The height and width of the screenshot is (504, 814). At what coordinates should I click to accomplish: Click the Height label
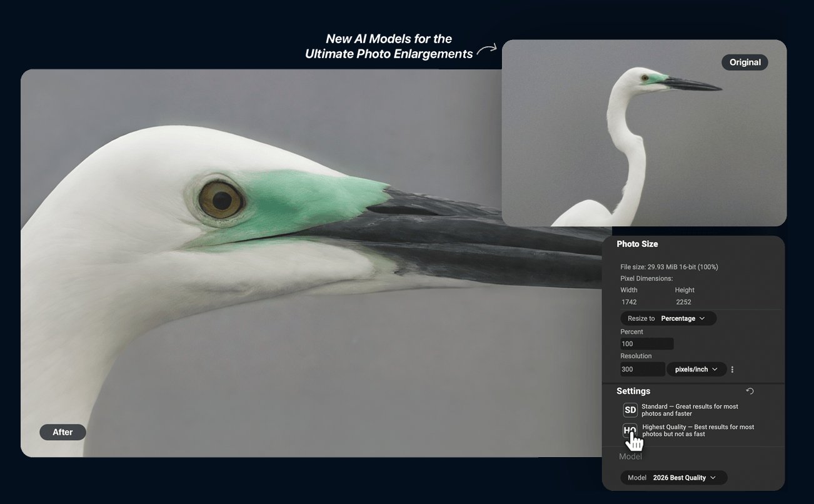685,290
